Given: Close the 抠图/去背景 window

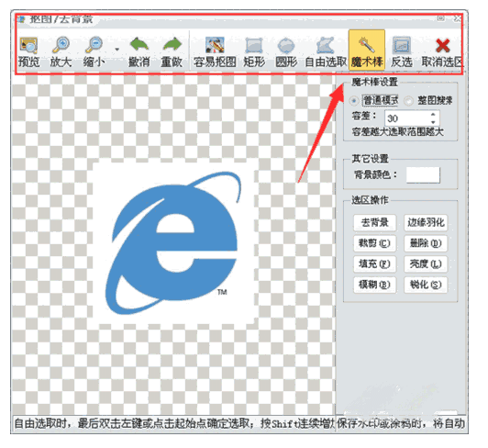Looking at the screenshot, I should click(x=457, y=18).
